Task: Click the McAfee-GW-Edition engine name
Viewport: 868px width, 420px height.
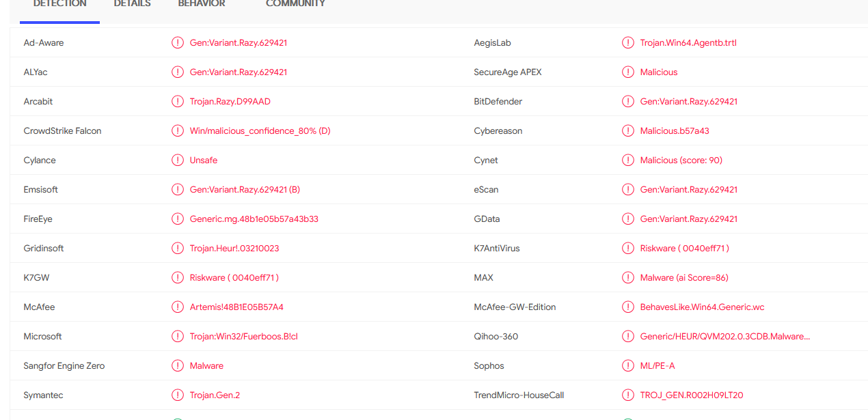Action: tap(515, 307)
